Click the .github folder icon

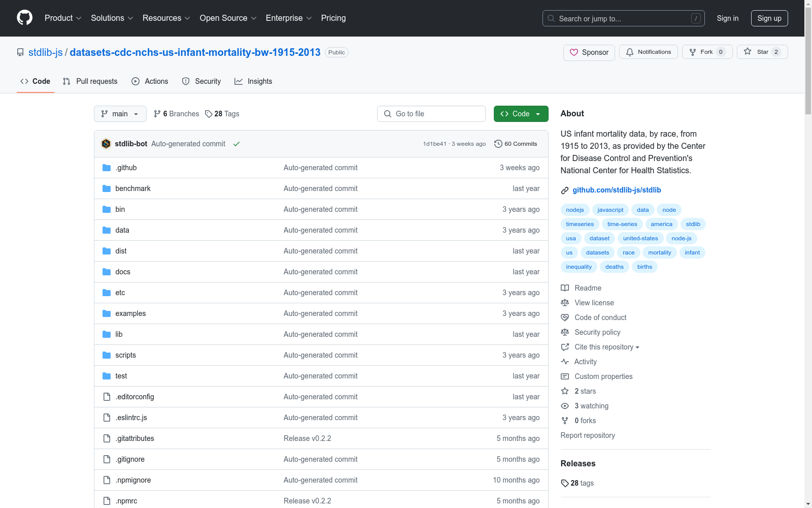107,168
